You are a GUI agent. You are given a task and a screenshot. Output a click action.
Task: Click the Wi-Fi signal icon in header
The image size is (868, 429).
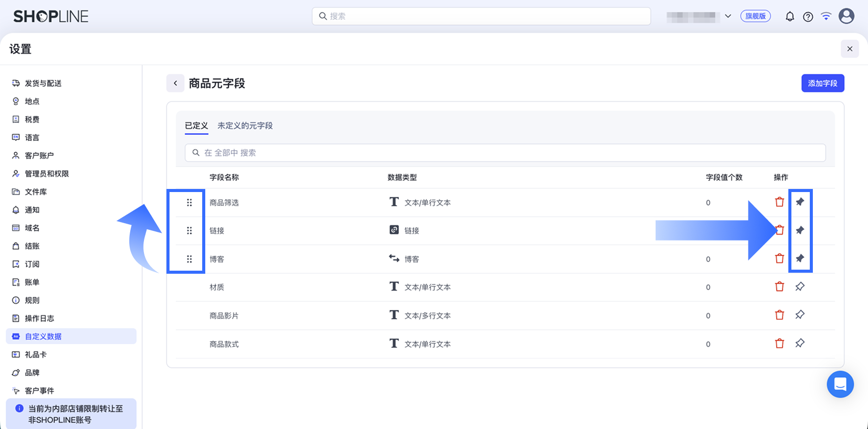[x=826, y=16]
